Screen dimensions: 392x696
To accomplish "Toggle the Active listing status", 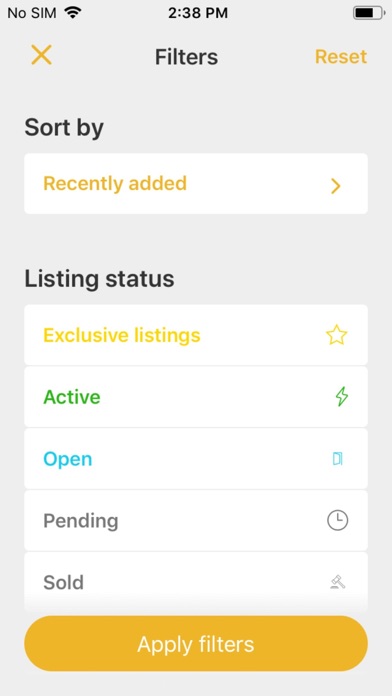I will click(196, 397).
